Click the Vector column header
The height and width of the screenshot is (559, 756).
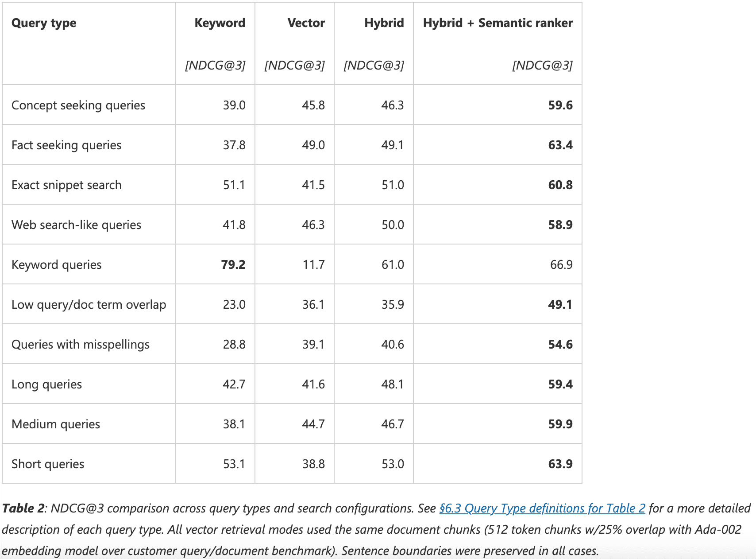(306, 23)
